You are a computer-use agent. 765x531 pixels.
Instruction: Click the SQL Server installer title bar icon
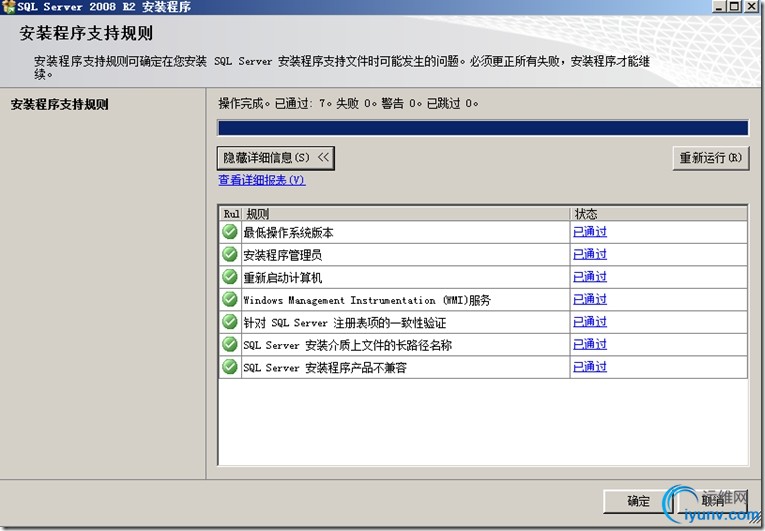click(x=8, y=7)
